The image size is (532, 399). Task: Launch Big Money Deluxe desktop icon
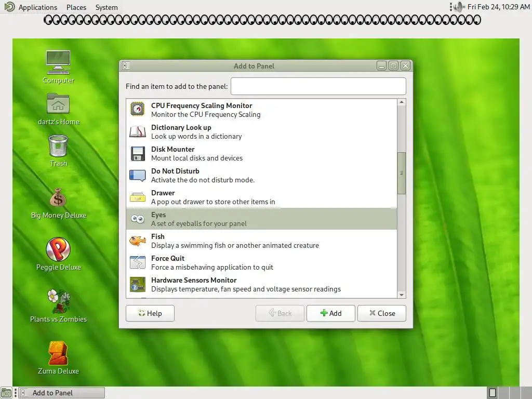[x=58, y=197]
